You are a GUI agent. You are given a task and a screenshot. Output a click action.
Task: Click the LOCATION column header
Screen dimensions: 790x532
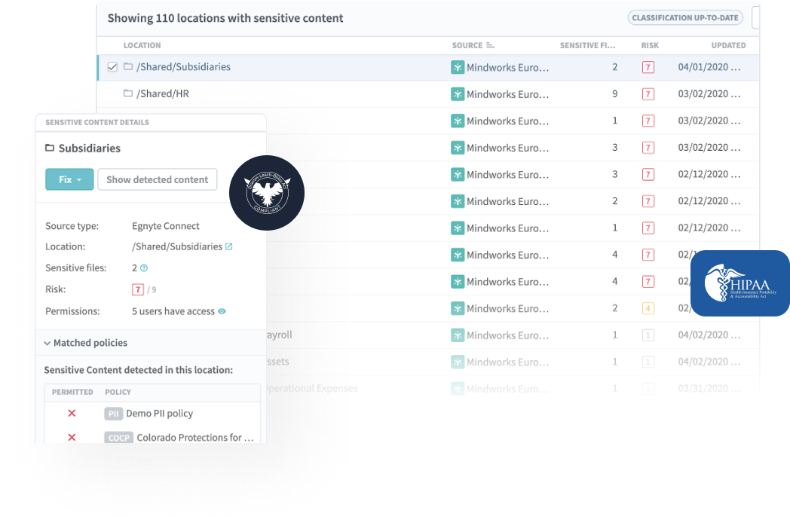click(142, 45)
